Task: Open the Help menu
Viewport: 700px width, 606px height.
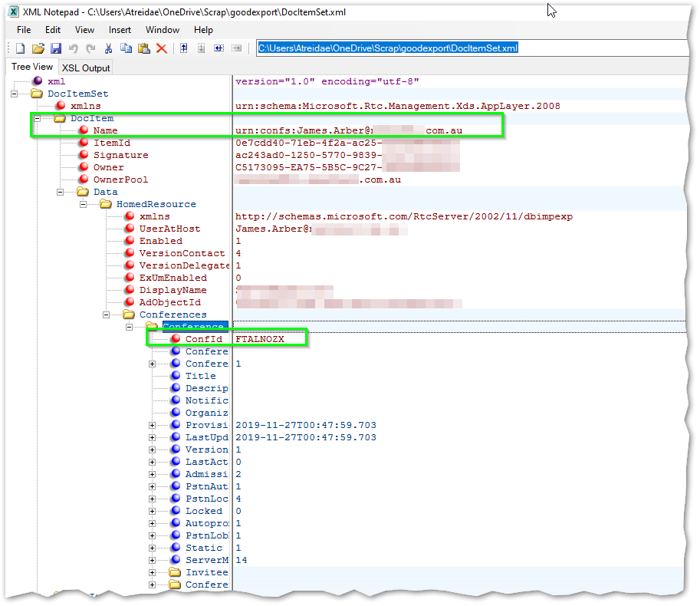Action: [x=203, y=30]
